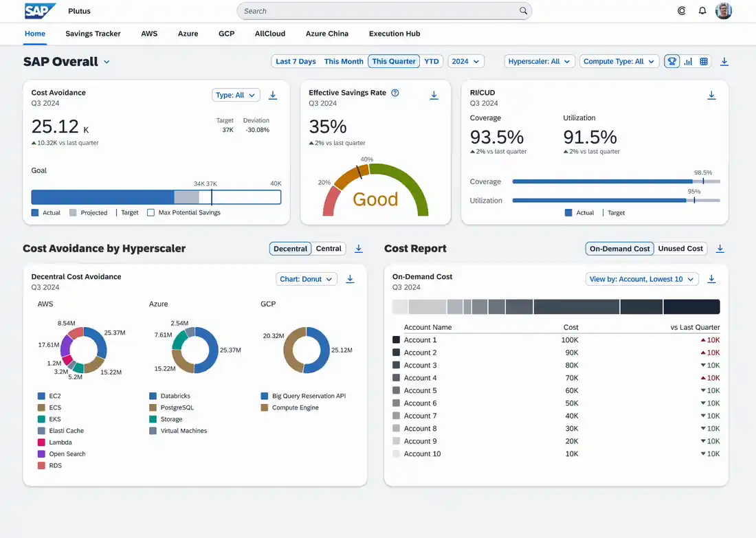This screenshot has width=756, height=538.
Task: Select the Account 5 row
Action: click(556, 390)
